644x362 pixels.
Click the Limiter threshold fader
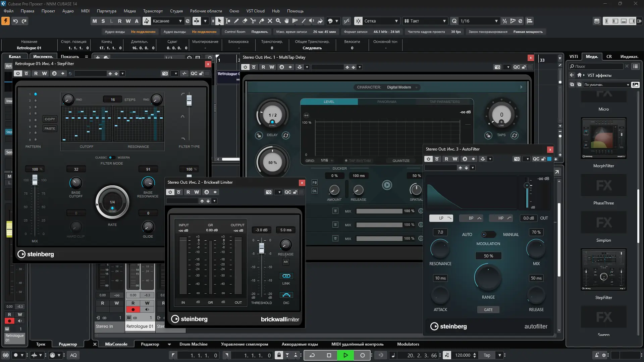click(262, 248)
